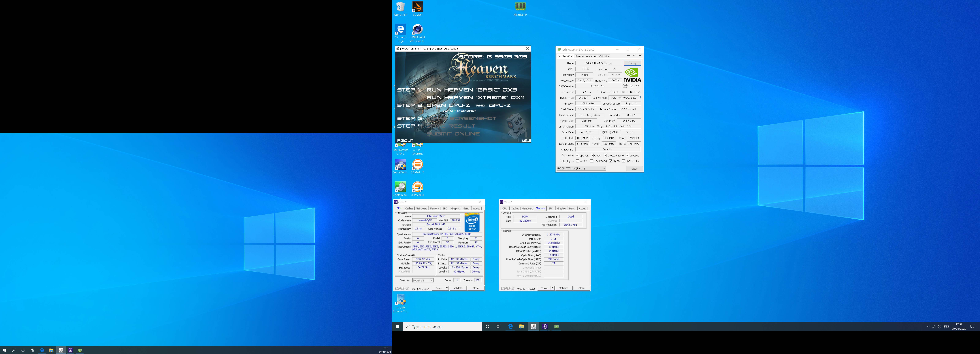Viewport: 980px width, 354px height.
Task: Click the Bus Interface question mark in GPU-Z
Action: click(x=640, y=98)
